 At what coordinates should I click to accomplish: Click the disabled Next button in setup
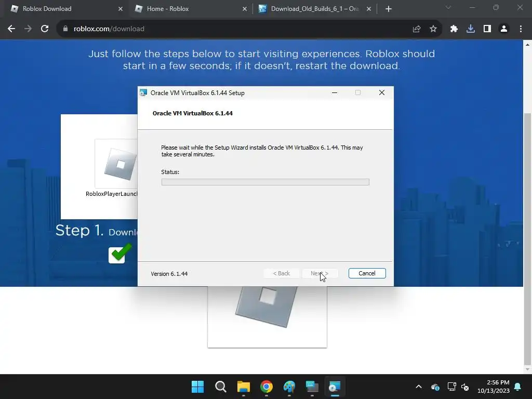coord(320,273)
